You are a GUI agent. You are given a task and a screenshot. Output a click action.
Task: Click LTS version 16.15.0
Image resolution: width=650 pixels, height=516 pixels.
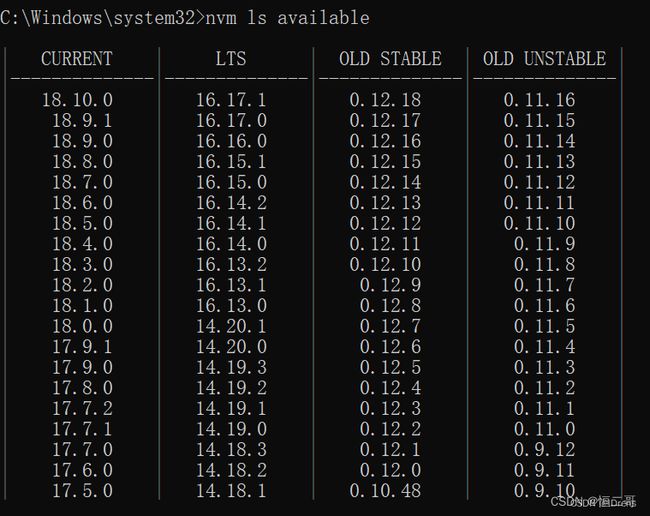tap(231, 182)
